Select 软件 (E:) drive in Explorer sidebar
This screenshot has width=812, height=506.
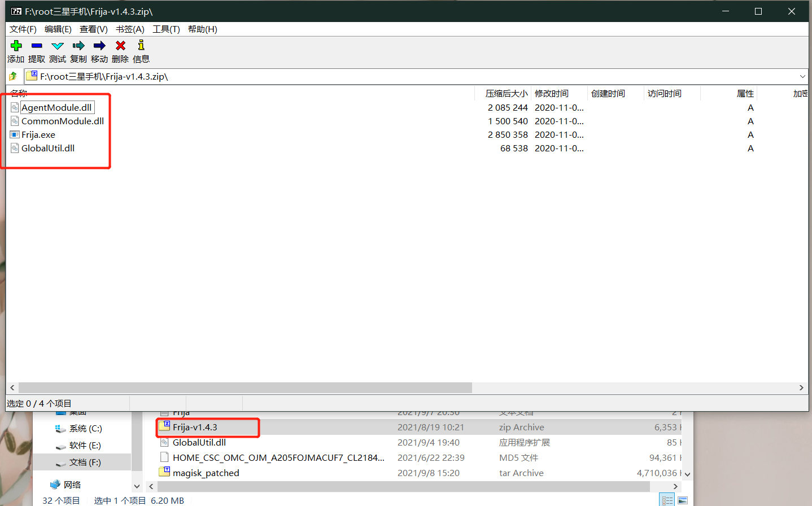pos(85,445)
